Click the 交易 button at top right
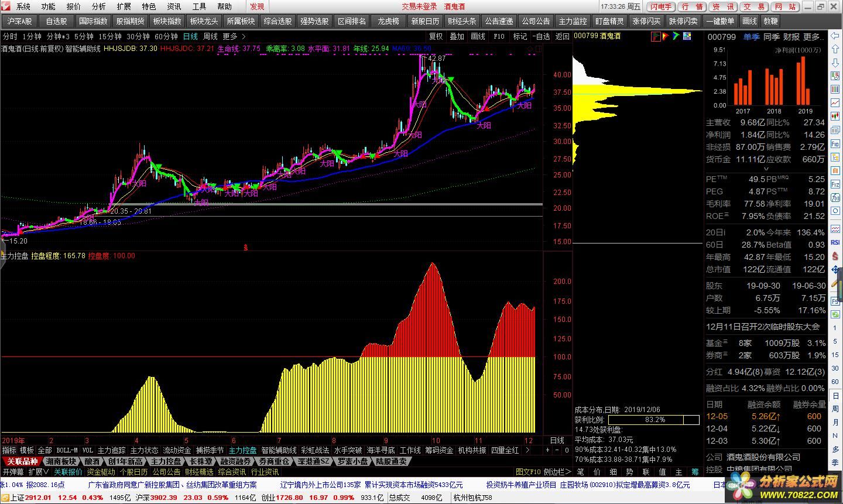843x504 pixels. pyautogui.click(x=754, y=6)
